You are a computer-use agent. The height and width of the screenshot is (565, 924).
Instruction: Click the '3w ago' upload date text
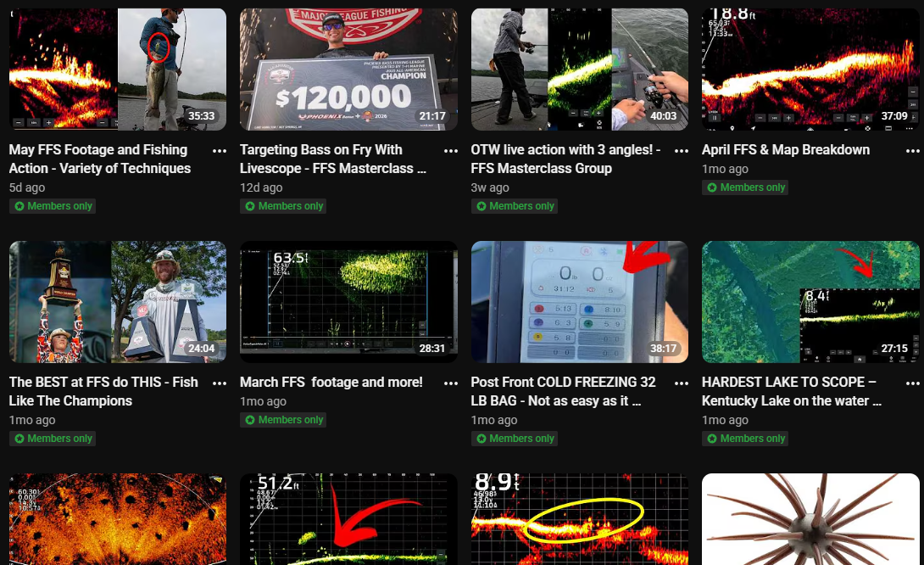click(x=490, y=187)
